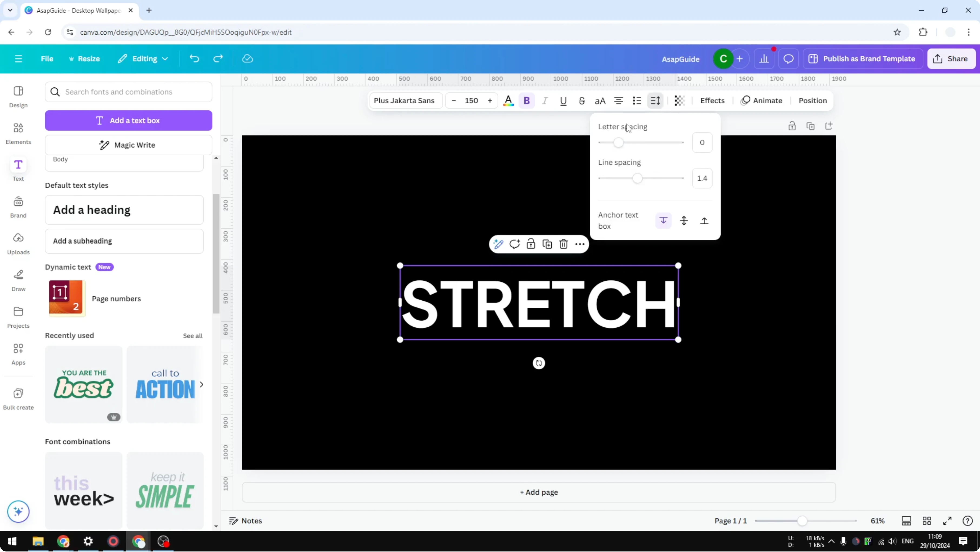
Task: Open the text color picker
Action: coord(508,100)
